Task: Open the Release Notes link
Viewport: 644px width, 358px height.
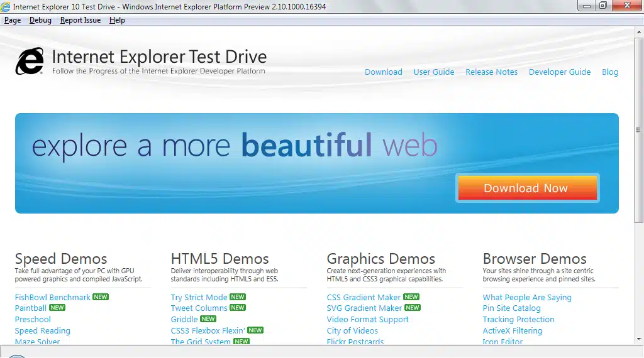Action: click(491, 72)
